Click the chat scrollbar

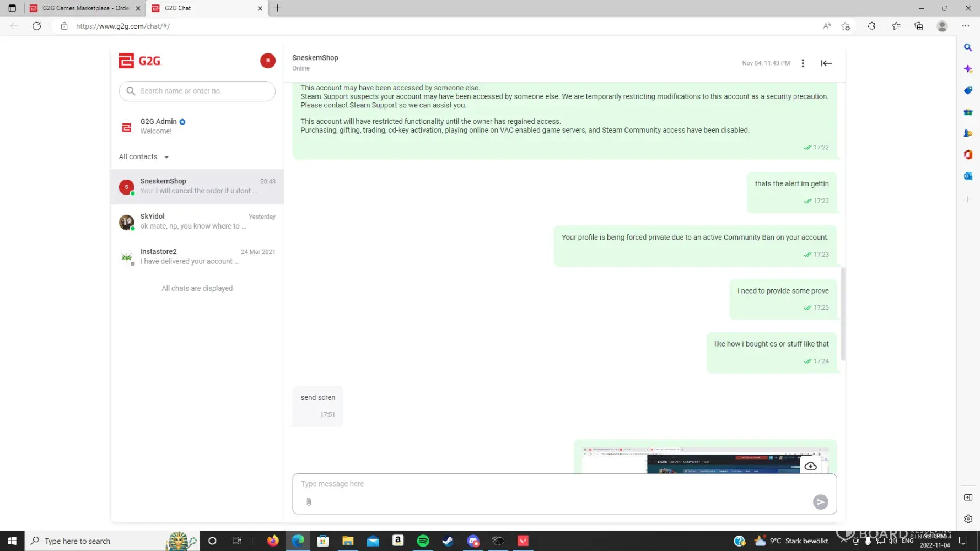843,314
